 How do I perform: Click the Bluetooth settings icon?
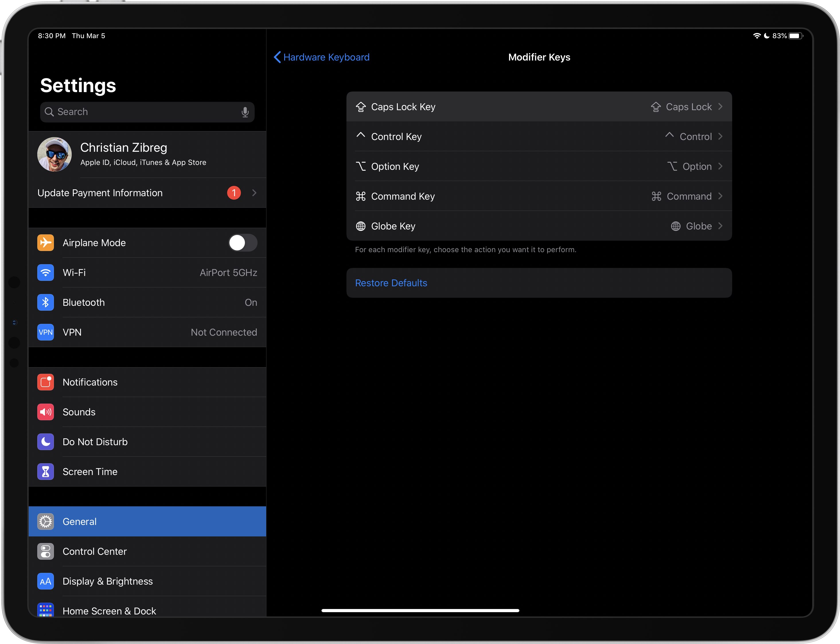(45, 302)
